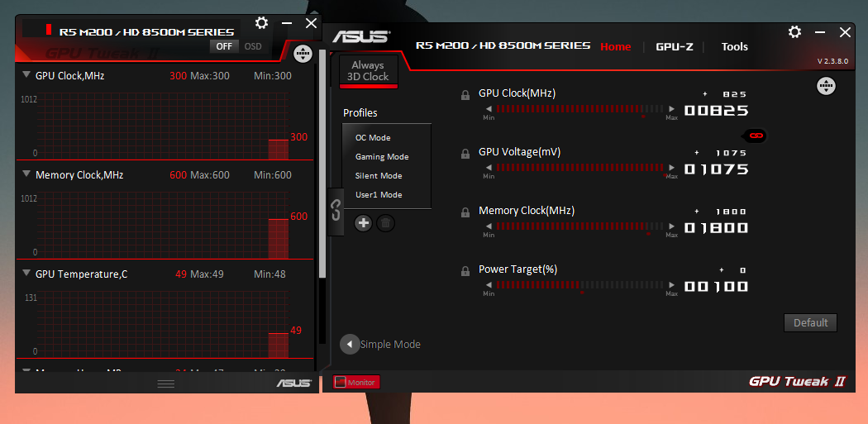Open the Tools tab
Image resolution: width=868 pixels, height=424 pixels.
click(x=735, y=46)
